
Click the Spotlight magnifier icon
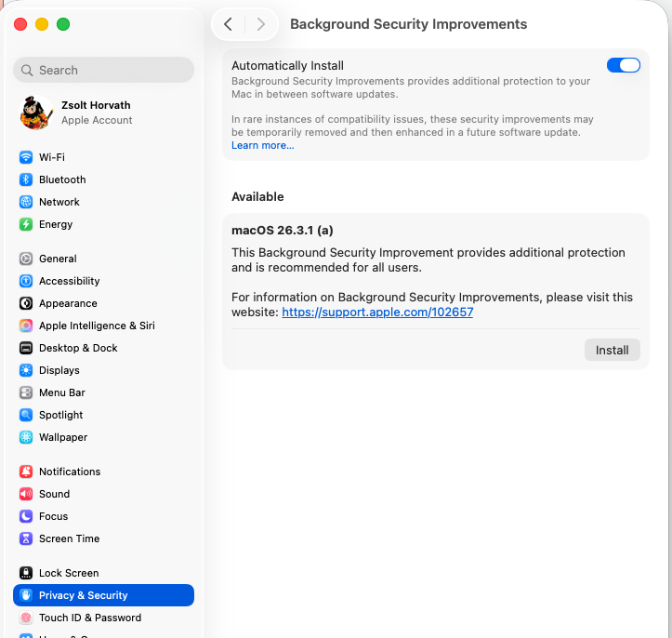26,415
